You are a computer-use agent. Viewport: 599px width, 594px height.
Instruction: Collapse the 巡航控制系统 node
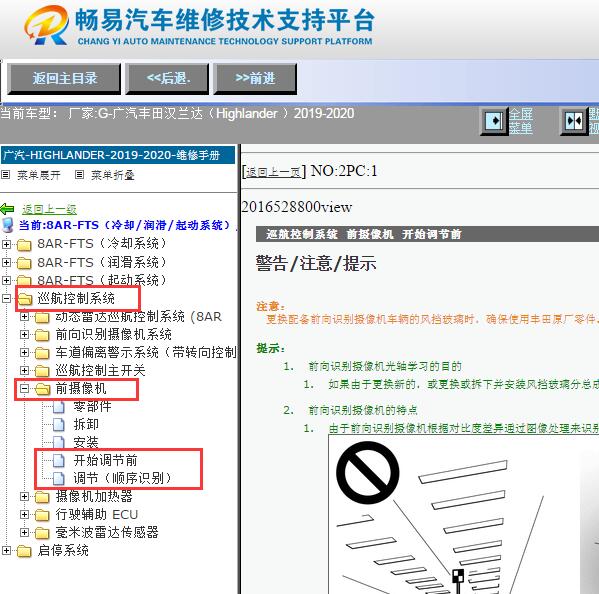coord(6,298)
